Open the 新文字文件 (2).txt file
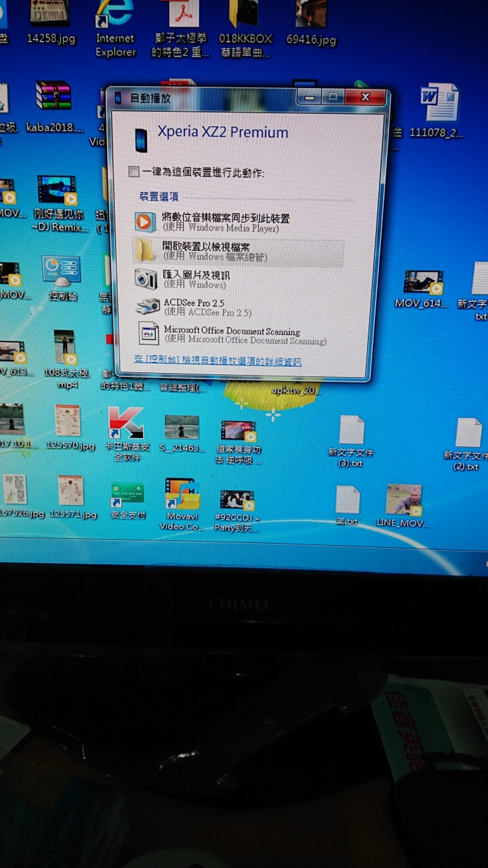The image size is (488, 868). point(467,444)
